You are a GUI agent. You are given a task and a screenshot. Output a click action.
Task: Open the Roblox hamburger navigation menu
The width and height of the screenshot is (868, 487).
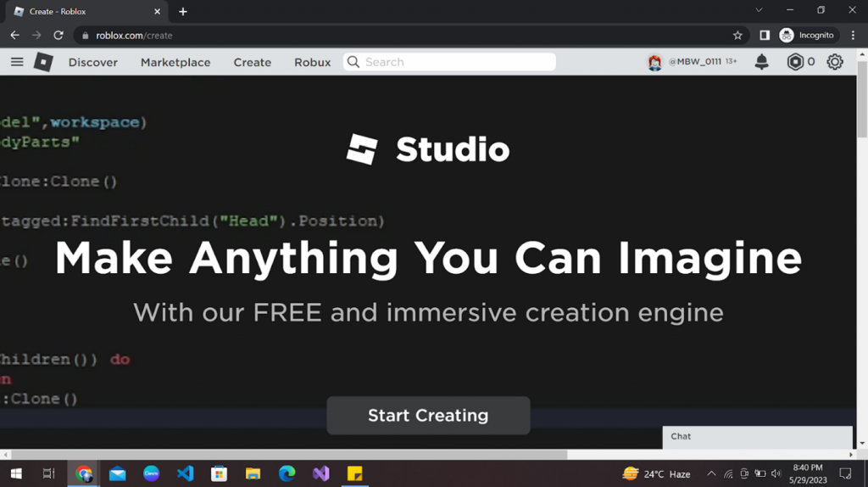17,62
